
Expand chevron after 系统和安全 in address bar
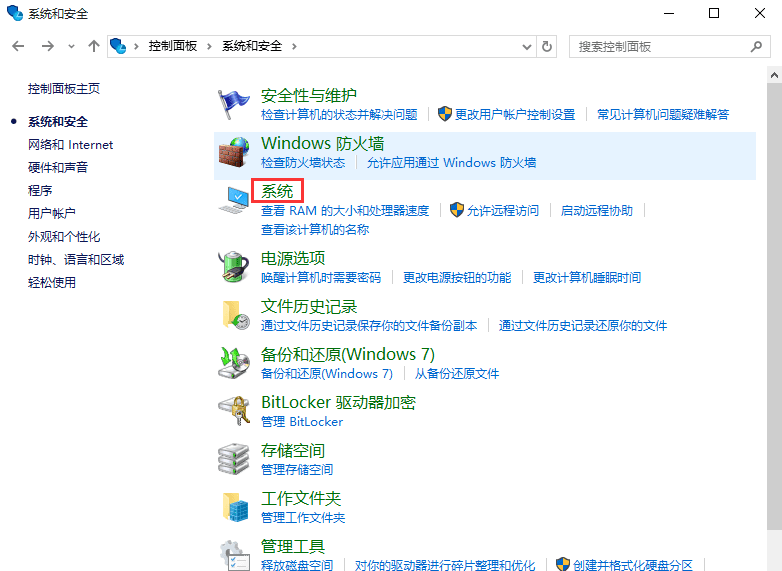coord(294,47)
